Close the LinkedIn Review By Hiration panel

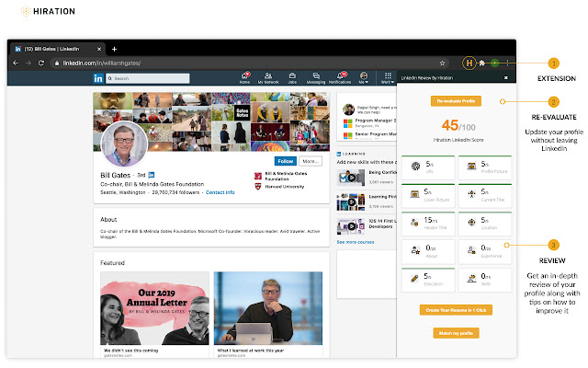point(506,77)
